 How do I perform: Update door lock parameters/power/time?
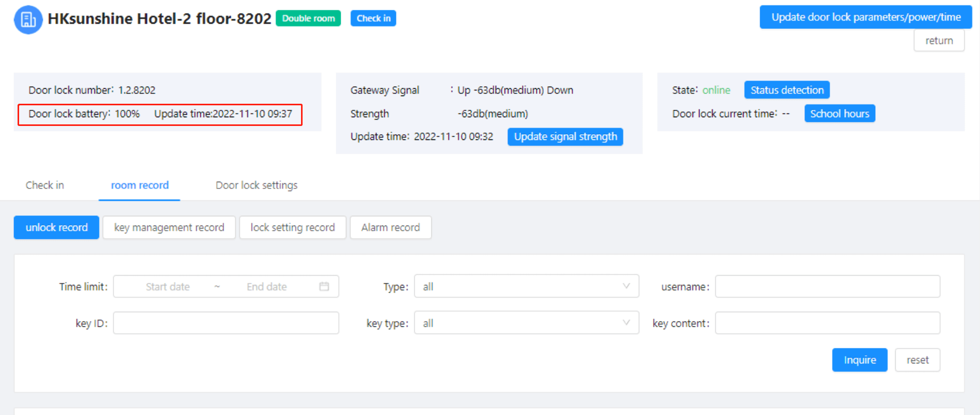point(865,18)
